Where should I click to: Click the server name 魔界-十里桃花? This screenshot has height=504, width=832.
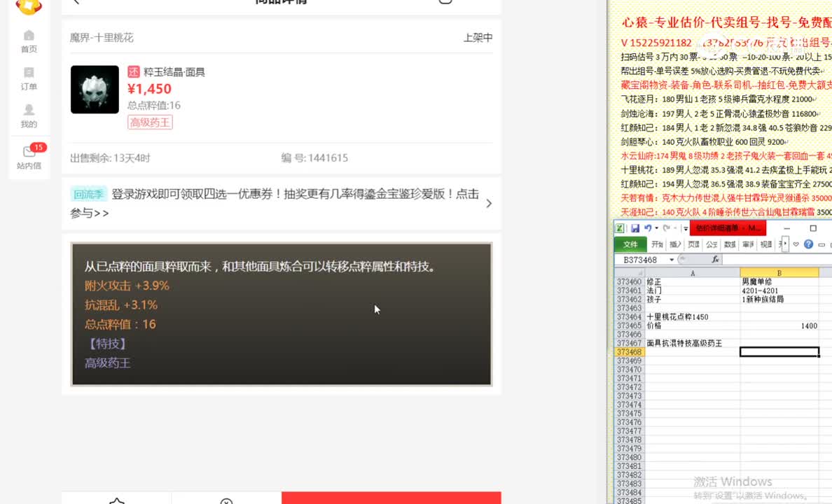[102, 38]
